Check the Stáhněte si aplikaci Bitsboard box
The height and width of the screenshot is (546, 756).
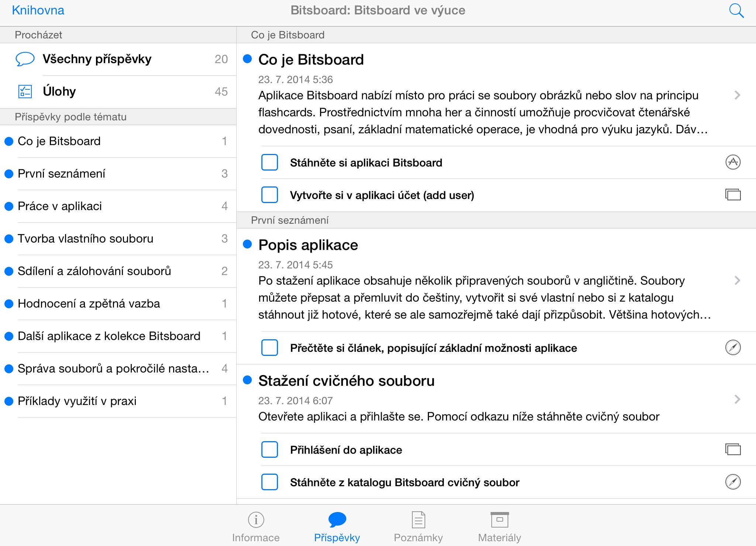[269, 162]
